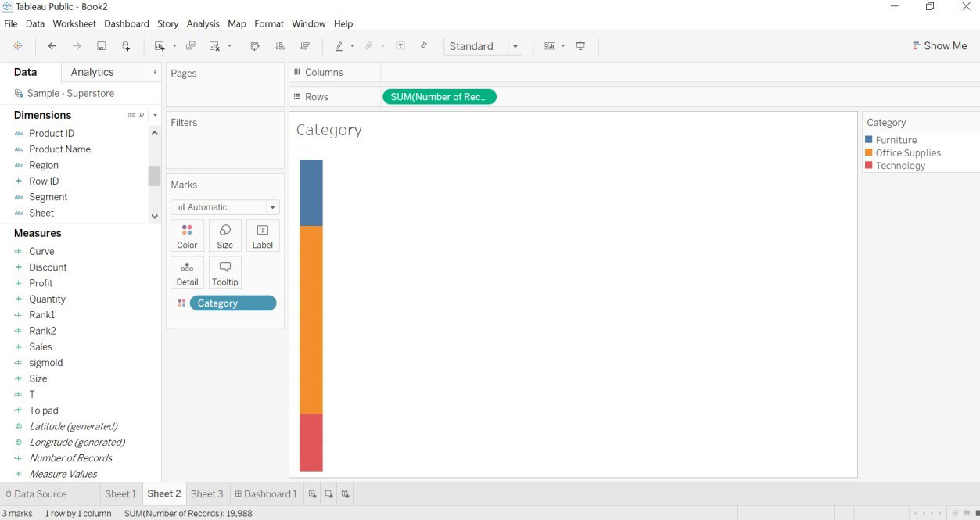980x520 pixels.
Task: Create a new worksheet from toolbar
Action: 160,46
